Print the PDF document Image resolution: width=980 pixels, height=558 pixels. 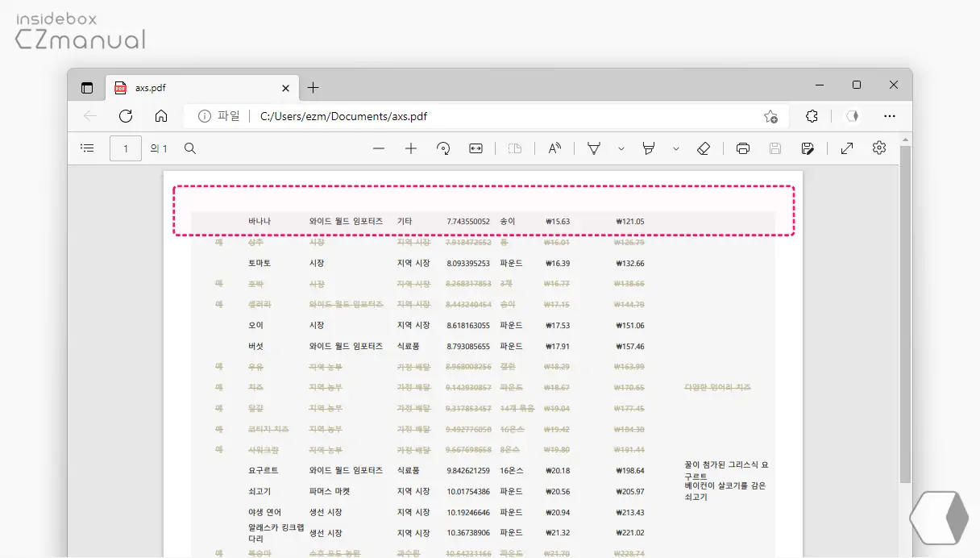[743, 148]
